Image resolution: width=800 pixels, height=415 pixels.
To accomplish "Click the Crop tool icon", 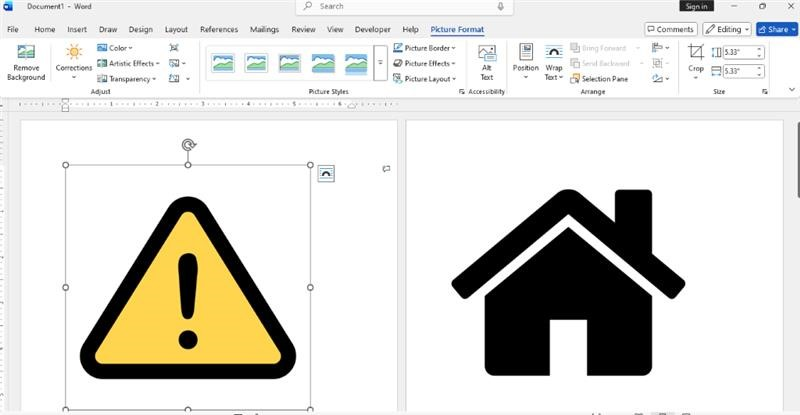I will click(696, 52).
